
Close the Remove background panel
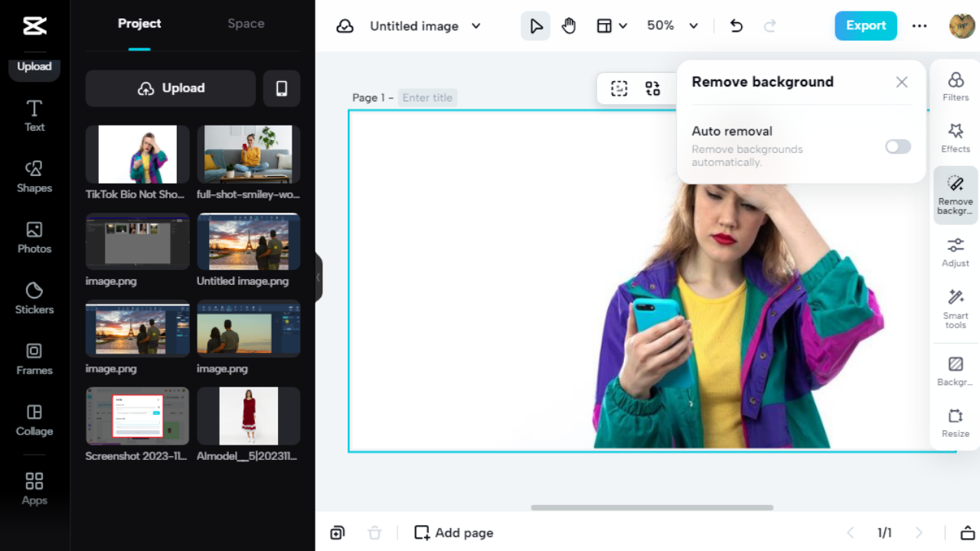click(901, 82)
